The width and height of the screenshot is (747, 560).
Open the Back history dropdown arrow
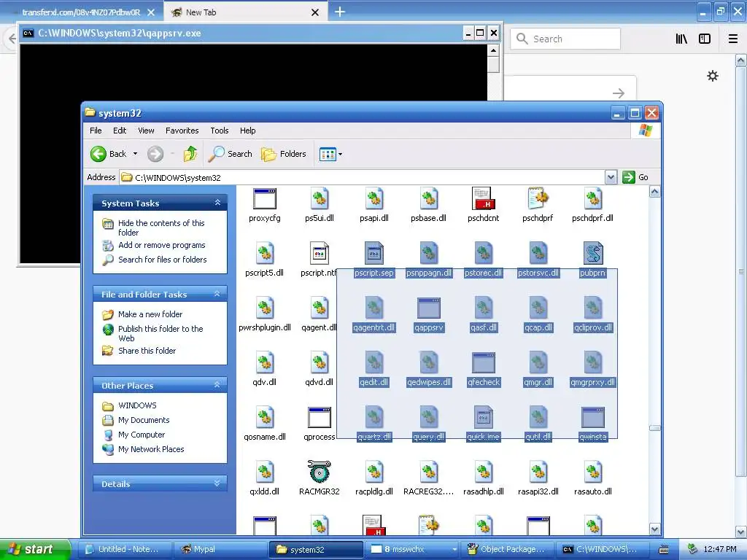[x=135, y=154]
